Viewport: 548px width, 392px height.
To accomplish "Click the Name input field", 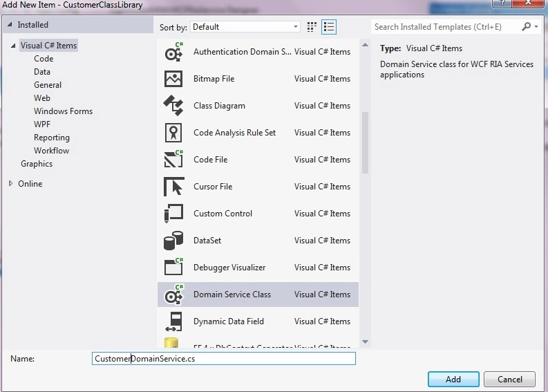I will 224,358.
